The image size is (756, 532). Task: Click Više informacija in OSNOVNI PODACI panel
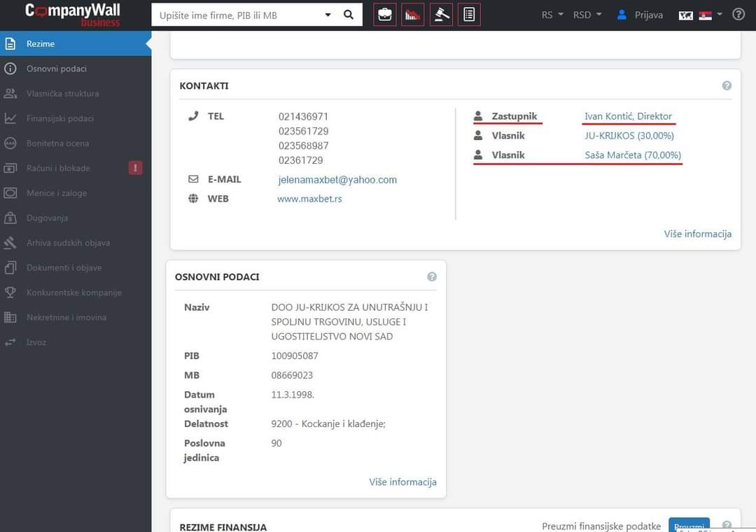click(402, 482)
